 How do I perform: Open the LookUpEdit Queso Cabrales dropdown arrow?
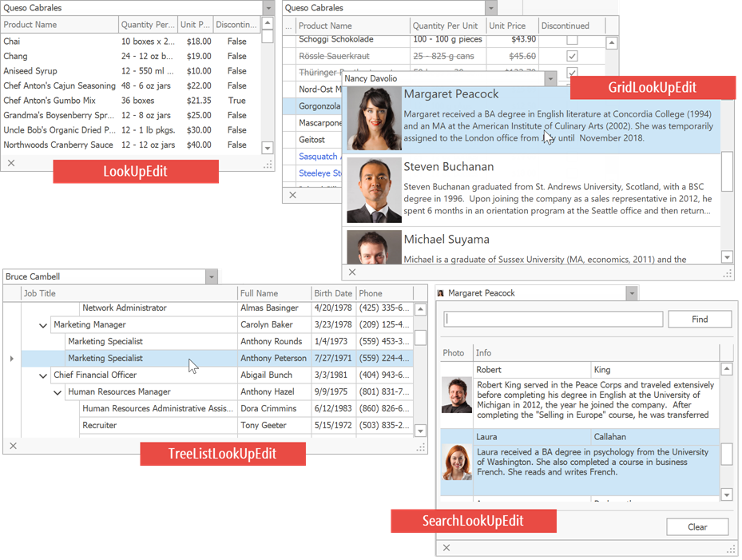[x=268, y=8]
